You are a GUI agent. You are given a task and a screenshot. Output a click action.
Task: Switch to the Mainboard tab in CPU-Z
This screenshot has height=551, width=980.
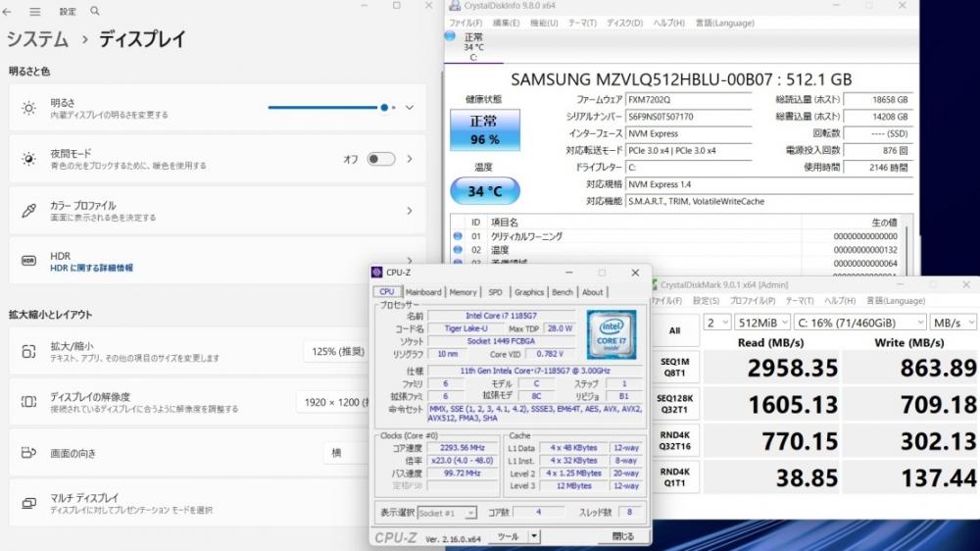(x=423, y=292)
